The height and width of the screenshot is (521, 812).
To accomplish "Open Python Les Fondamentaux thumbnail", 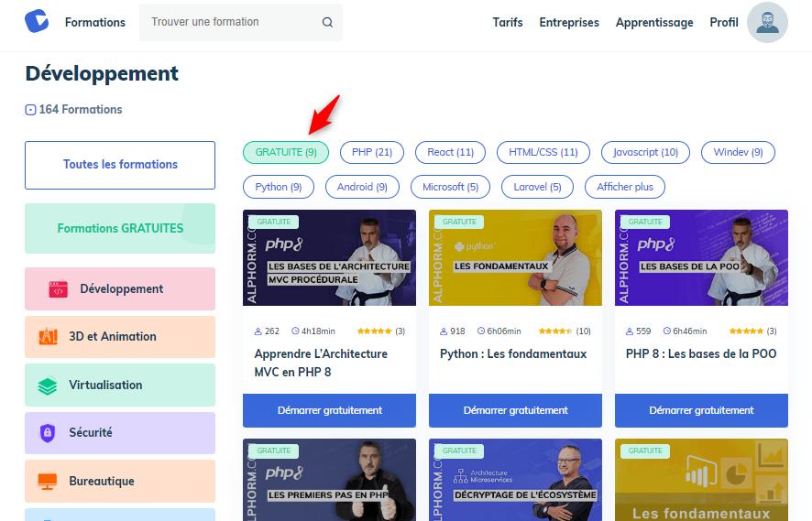I will (x=515, y=257).
